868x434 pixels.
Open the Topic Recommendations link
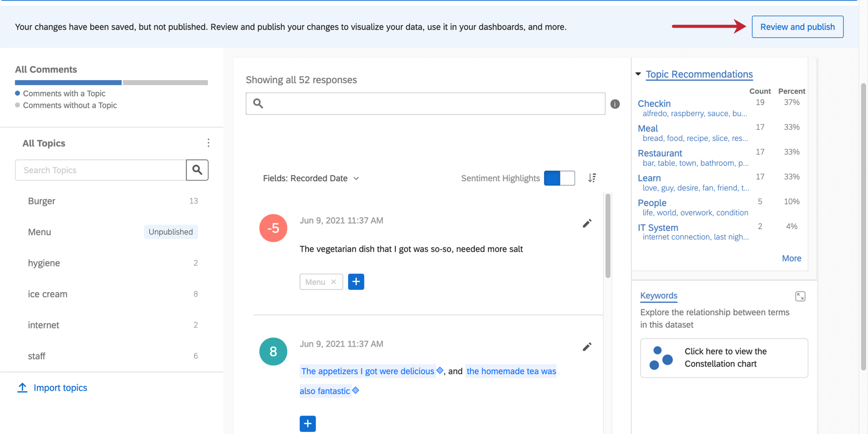coord(699,74)
